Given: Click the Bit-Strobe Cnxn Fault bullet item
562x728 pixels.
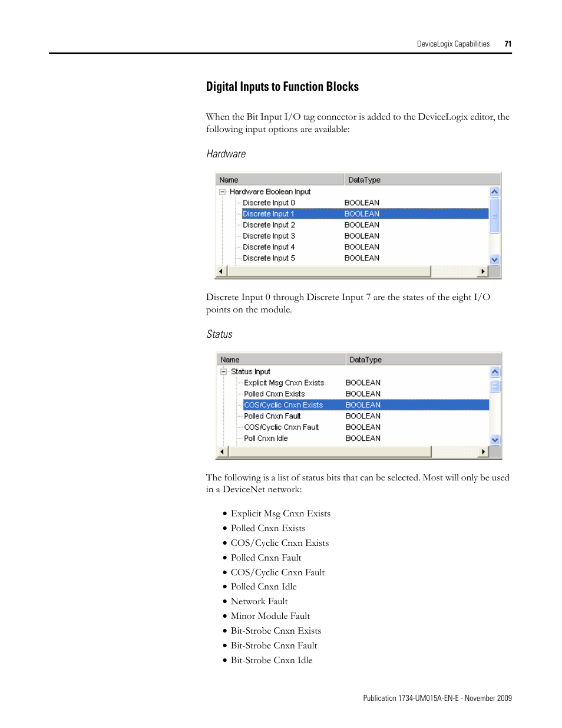Looking at the screenshot, I should tap(274, 645).
